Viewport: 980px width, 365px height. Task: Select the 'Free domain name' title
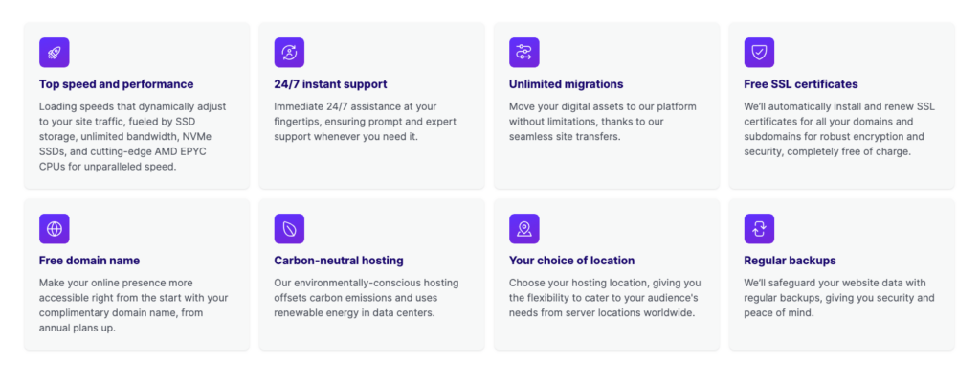click(89, 261)
